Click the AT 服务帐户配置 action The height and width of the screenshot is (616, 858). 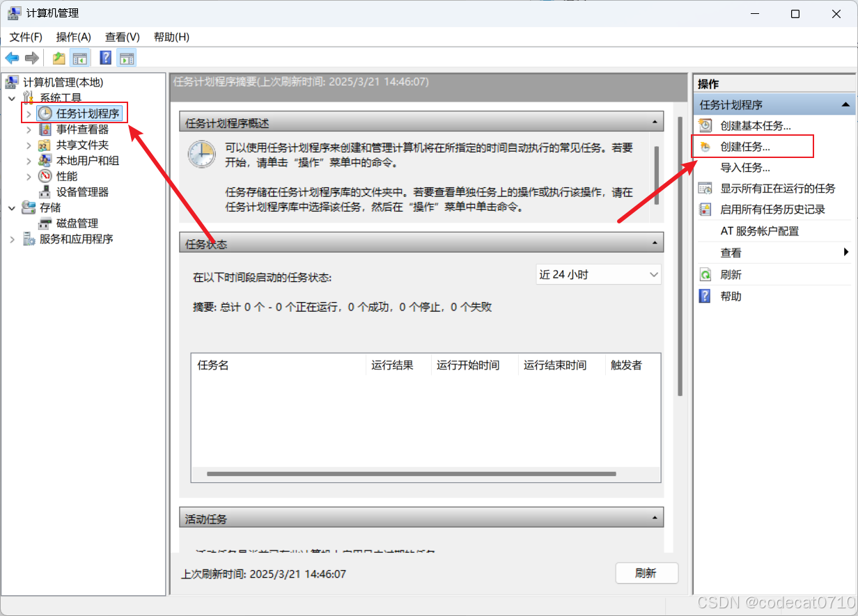click(x=760, y=231)
